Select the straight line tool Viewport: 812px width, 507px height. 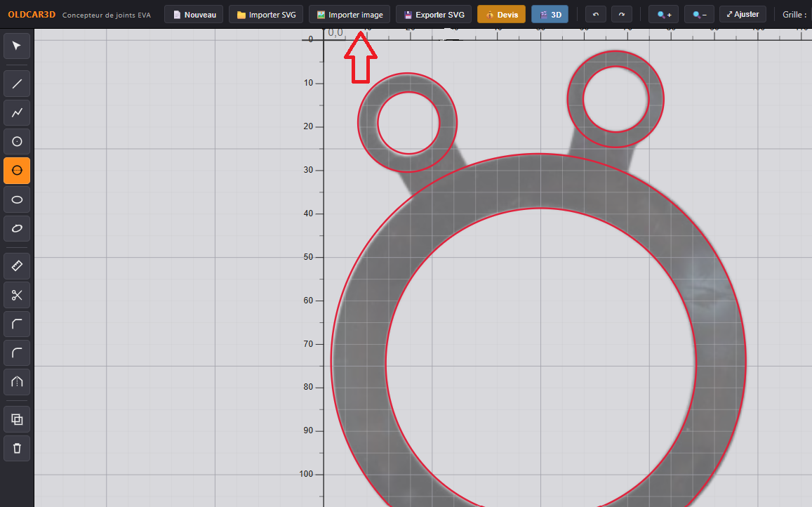pos(17,84)
